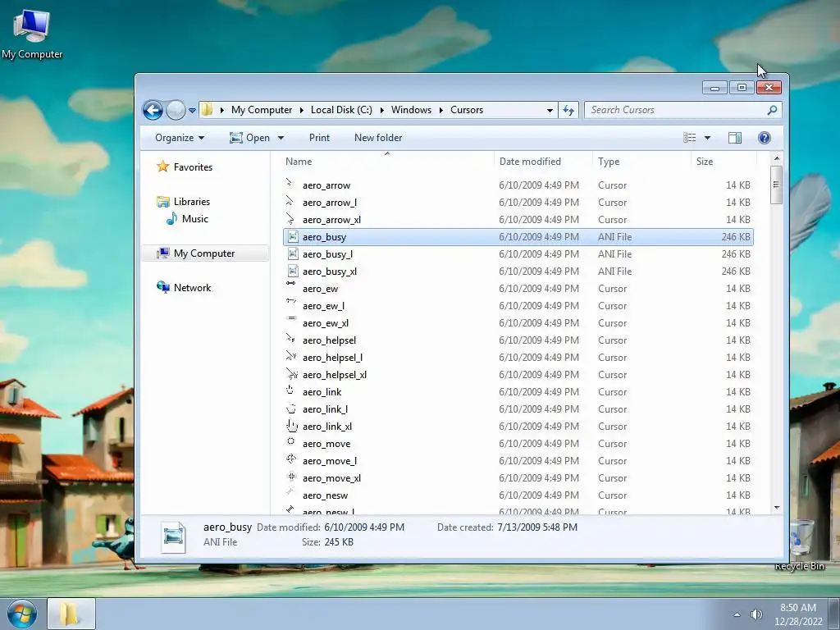
Task: Click the Cursors breadcrumb segment
Action: pyautogui.click(x=467, y=110)
